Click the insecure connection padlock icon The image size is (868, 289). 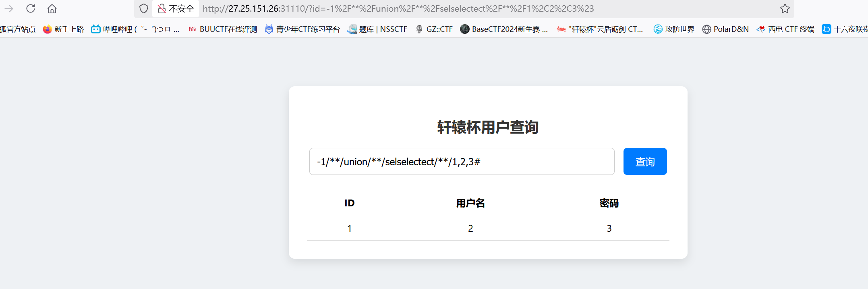tap(162, 8)
